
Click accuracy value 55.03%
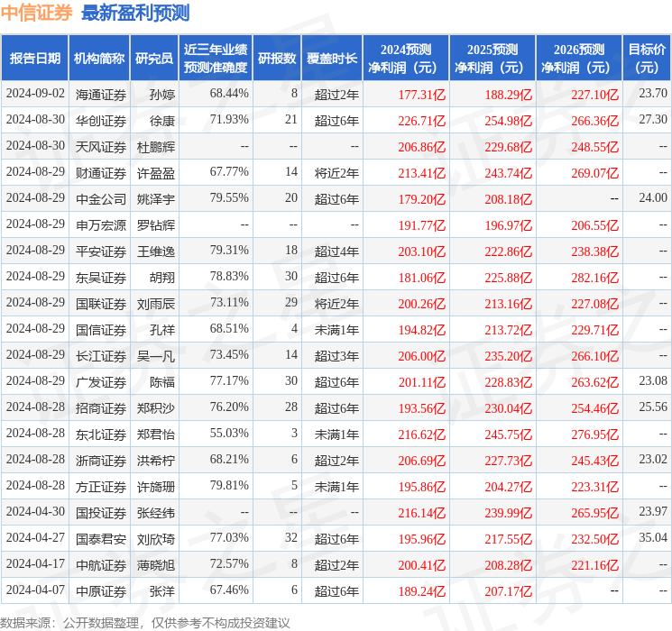point(229,433)
